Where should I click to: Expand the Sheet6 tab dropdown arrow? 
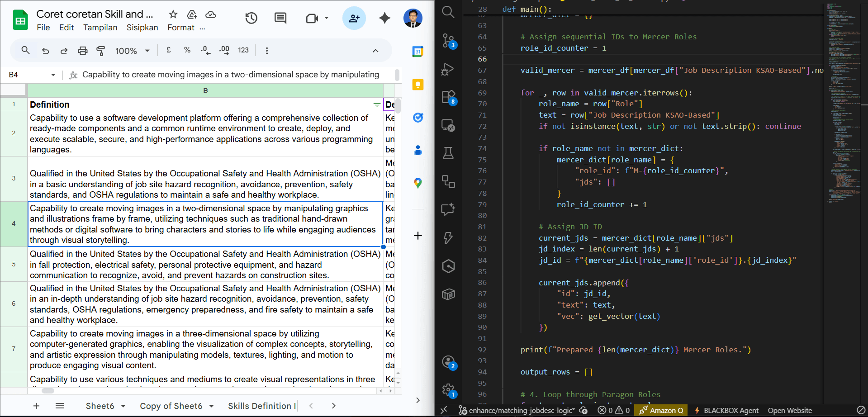click(123, 406)
